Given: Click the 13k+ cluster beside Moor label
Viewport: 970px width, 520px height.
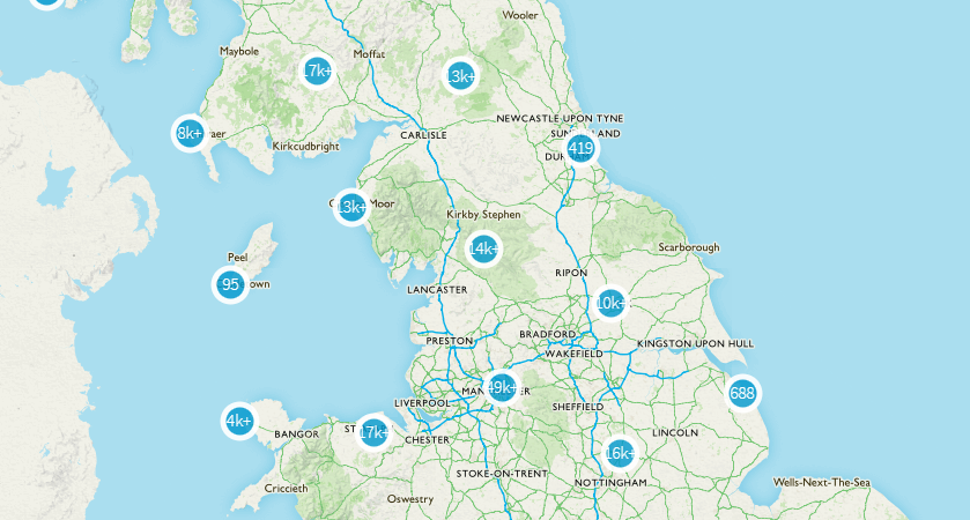Looking at the screenshot, I should (351, 207).
